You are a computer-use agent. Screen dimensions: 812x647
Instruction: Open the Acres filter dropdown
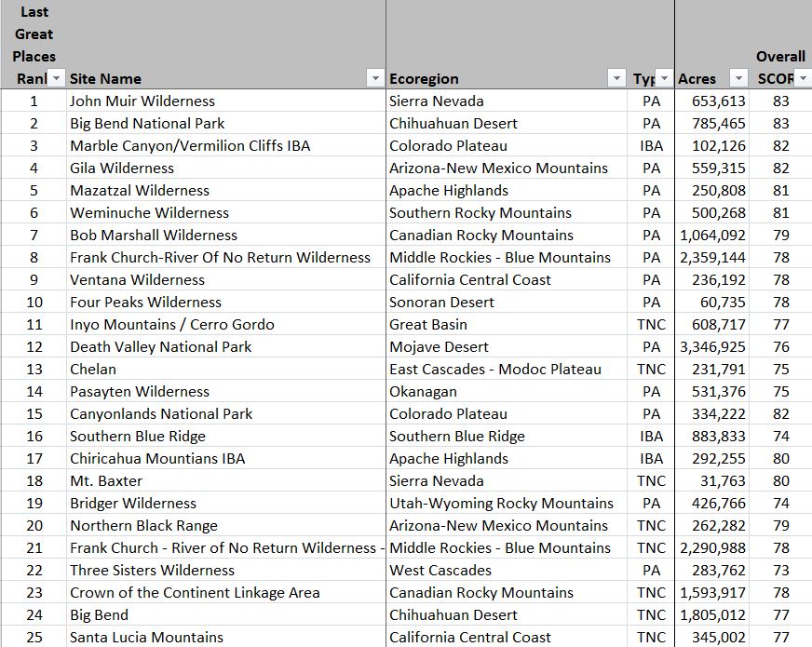[738, 79]
